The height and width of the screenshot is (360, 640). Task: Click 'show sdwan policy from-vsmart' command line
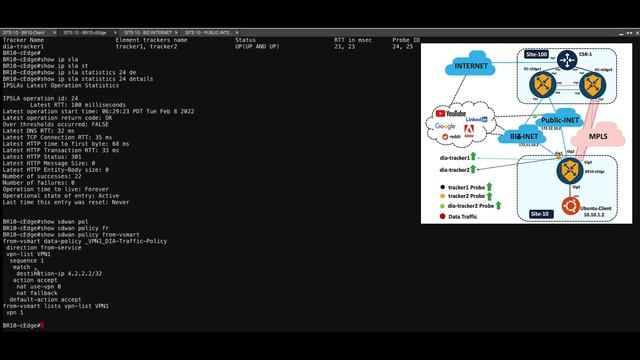coord(71,235)
